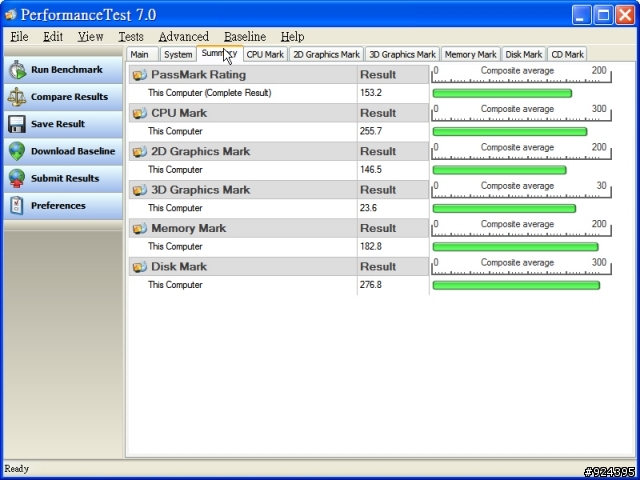
Task: Click the Save Result button label
Action: point(58,124)
